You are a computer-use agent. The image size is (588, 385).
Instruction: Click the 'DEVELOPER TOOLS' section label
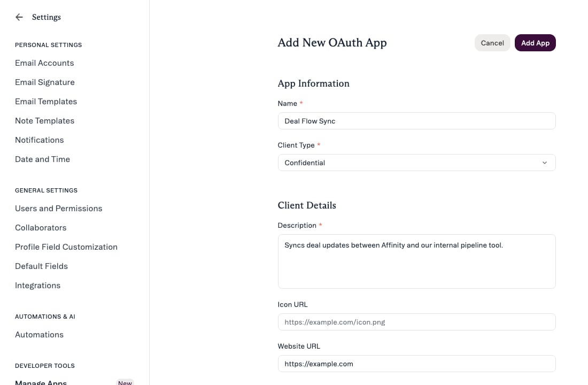point(44,366)
